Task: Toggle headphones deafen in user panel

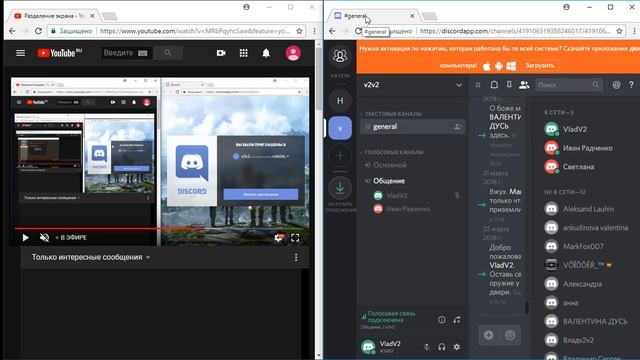Action: click(442, 347)
